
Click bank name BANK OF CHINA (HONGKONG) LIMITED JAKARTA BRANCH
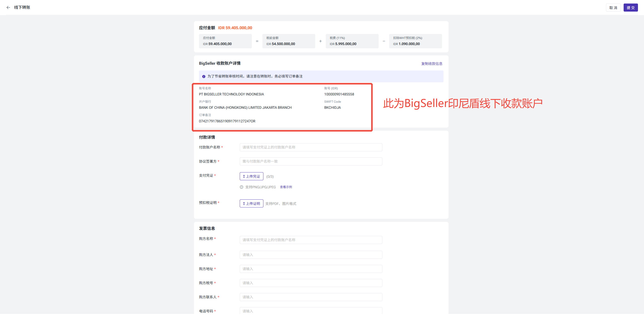point(245,108)
